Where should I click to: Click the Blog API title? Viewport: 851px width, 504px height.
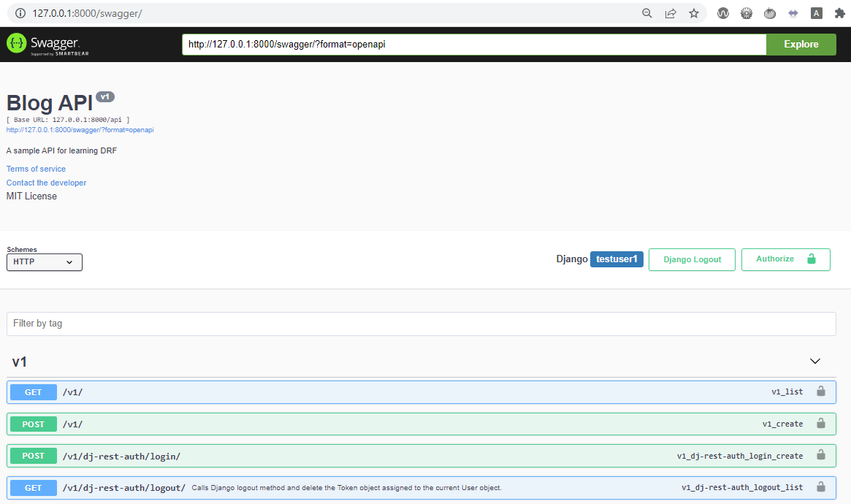[50, 103]
